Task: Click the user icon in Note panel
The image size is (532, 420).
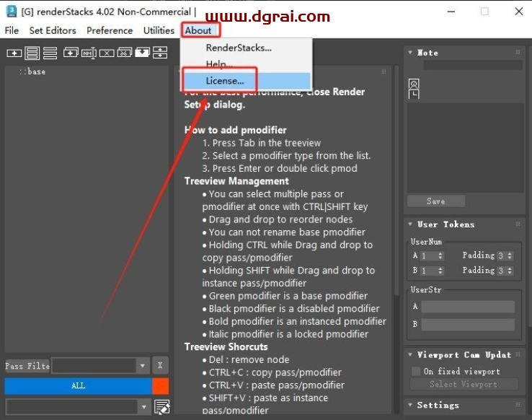Action: (x=414, y=84)
